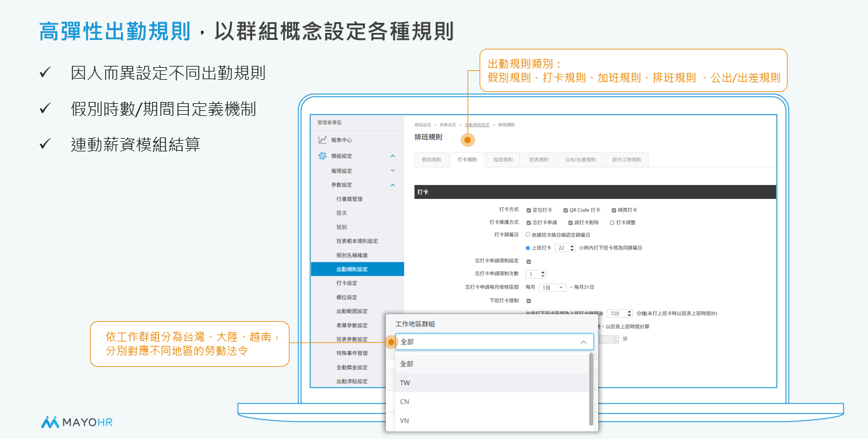Select the 公出/出差規則 tab

point(579,160)
